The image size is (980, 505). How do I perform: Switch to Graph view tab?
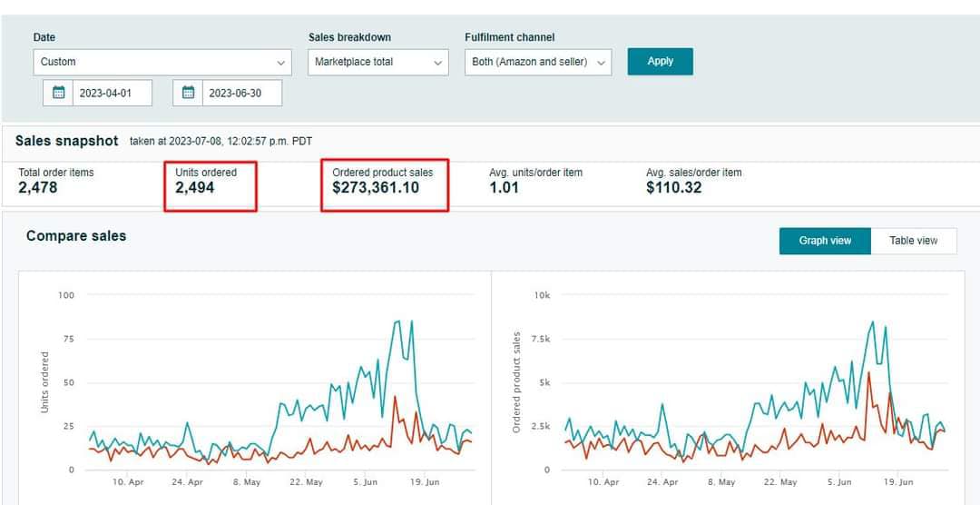pyautogui.click(x=825, y=241)
